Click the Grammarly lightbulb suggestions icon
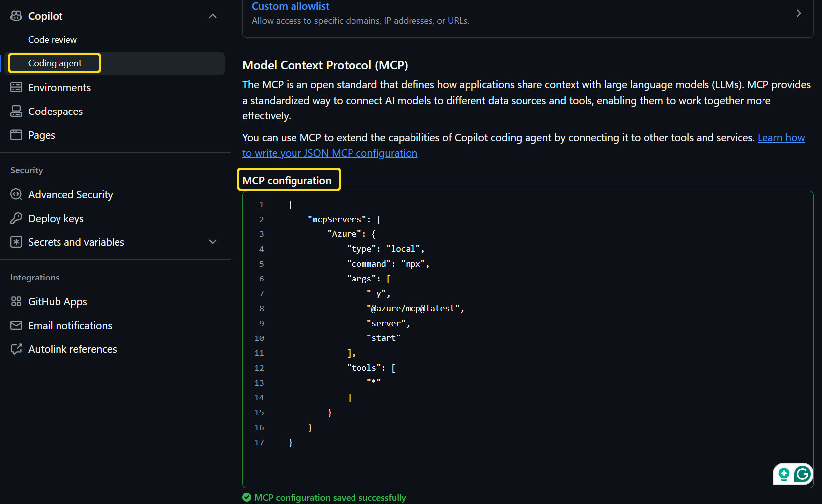Image resolution: width=822 pixels, height=504 pixels. click(x=783, y=474)
